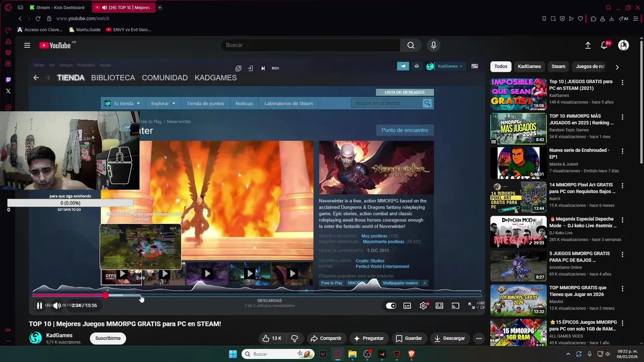Screen dimensions: 644x362
Task: Open MMORPG MÁS JUGADOS 2025 thumbnail
Action: [x=518, y=128]
